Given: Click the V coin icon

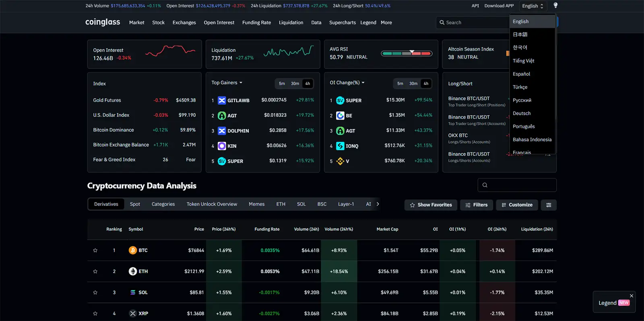Looking at the screenshot, I should click(340, 161).
